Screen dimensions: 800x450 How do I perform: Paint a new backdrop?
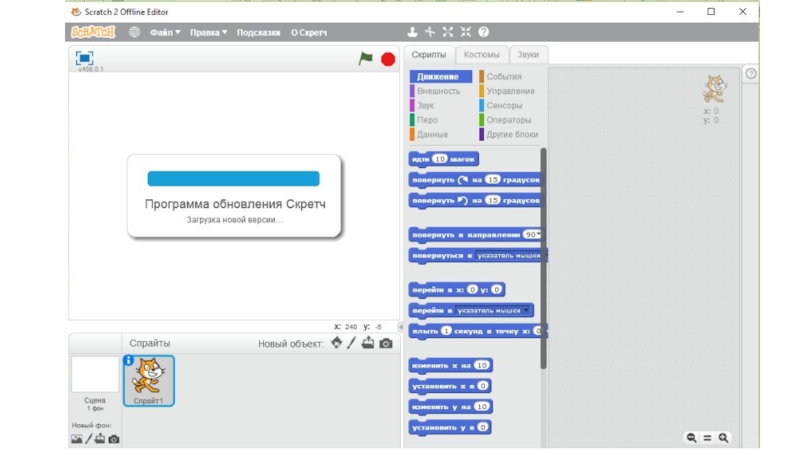click(88, 439)
